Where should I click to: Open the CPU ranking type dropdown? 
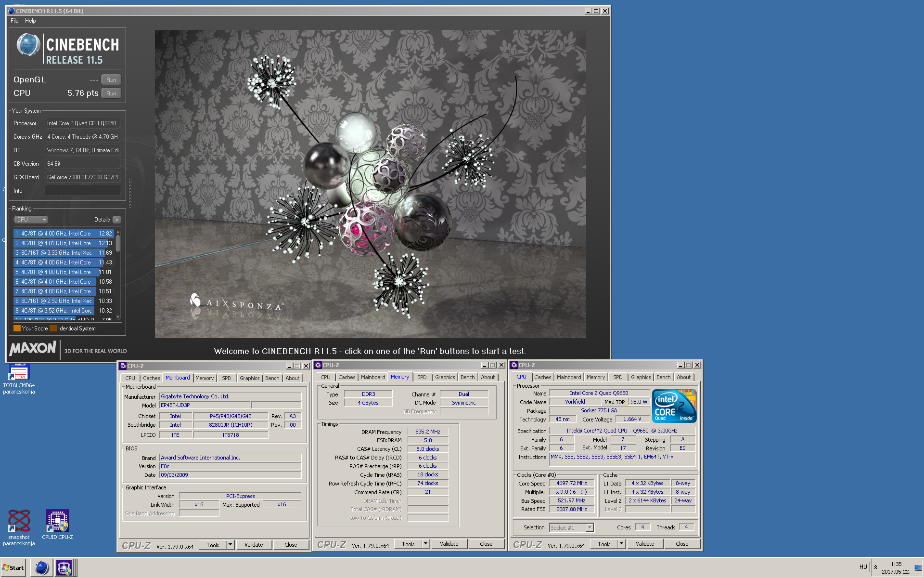click(31, 220)
